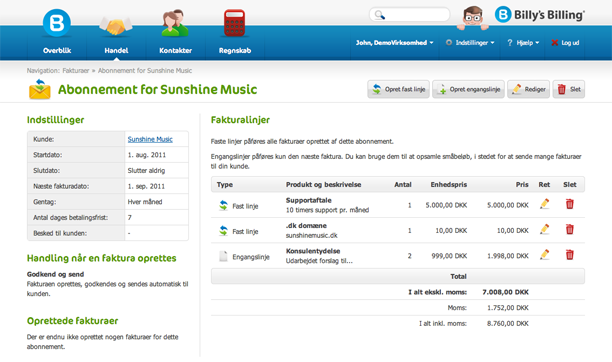
Task: Click Log ud text link
Action: 570,43
